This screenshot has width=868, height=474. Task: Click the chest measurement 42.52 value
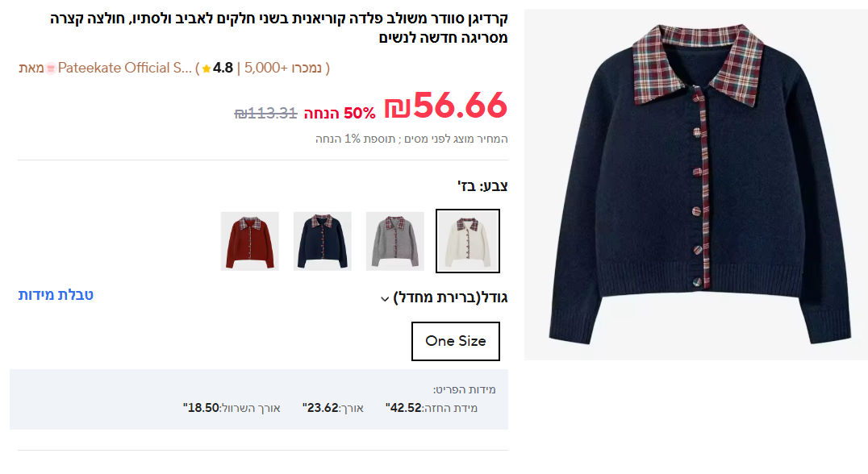403,408
